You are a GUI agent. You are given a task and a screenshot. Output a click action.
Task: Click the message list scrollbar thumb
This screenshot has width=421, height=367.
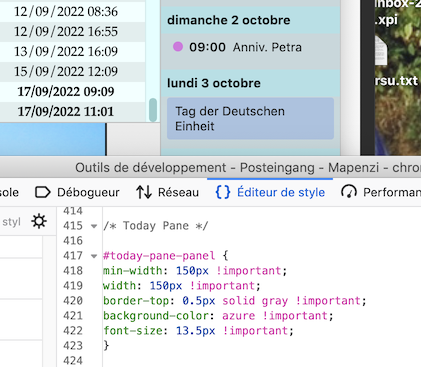tap(153, 110)
